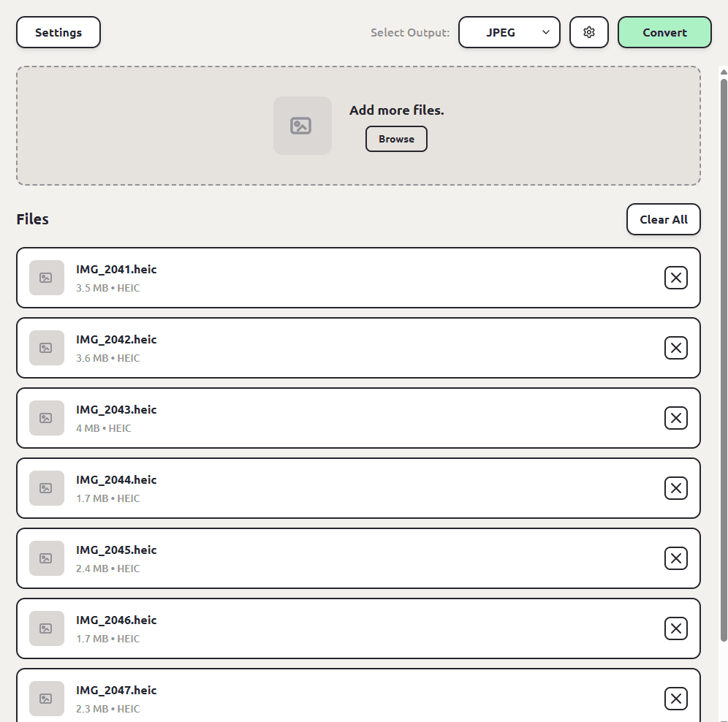Click thumbnail icon of IMG_2043.heic

[47, 418]
